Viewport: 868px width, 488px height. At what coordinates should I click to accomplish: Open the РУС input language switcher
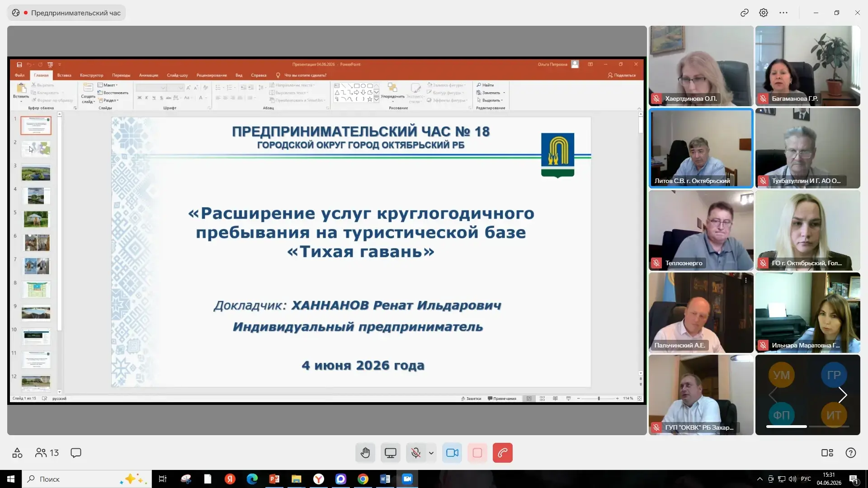pyautogui.click(x=806, y=479)
